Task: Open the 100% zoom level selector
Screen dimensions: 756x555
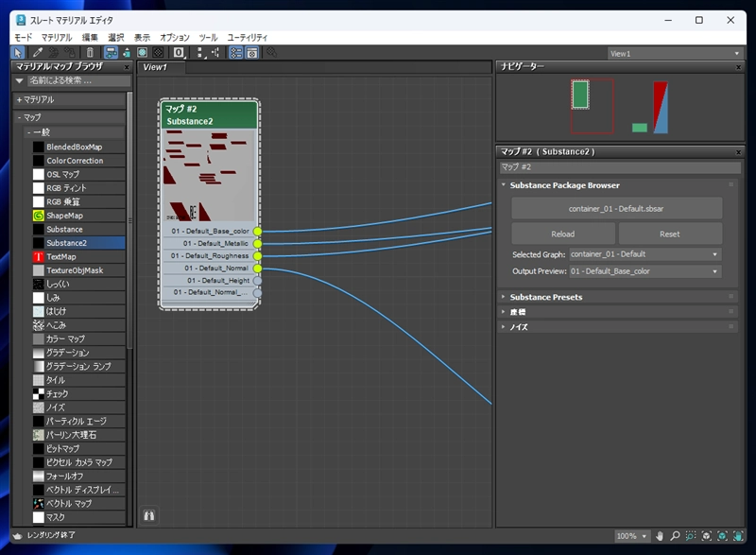Action: 631,536
